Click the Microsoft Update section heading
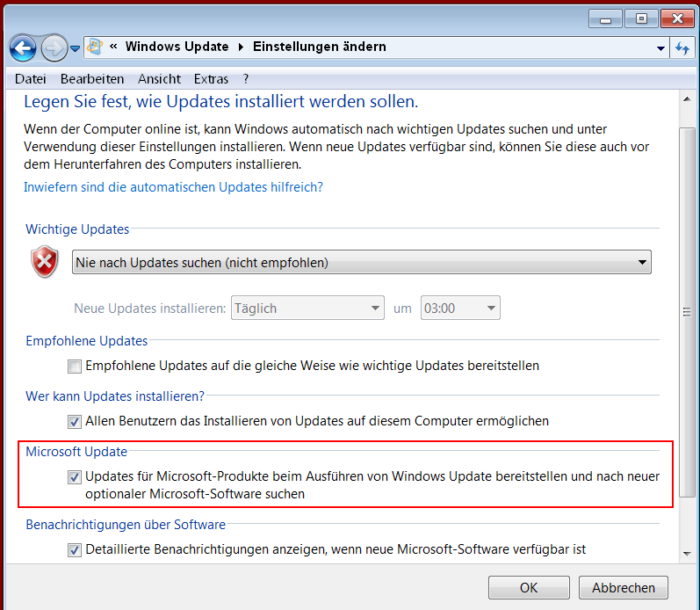Viewport: 700px width, 610px height. point(76,452)
